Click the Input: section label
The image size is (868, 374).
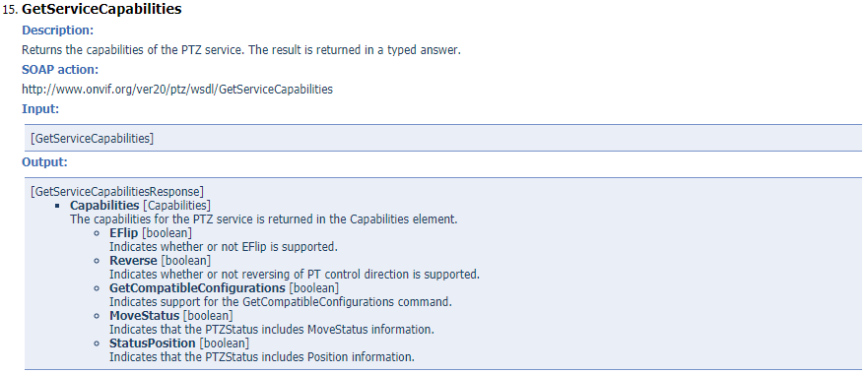click(40, 109)
